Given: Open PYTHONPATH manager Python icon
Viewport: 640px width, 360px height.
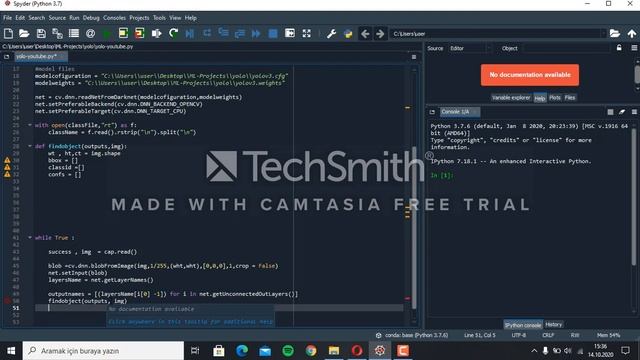Looking at the screenshot, I should point(348,33).
